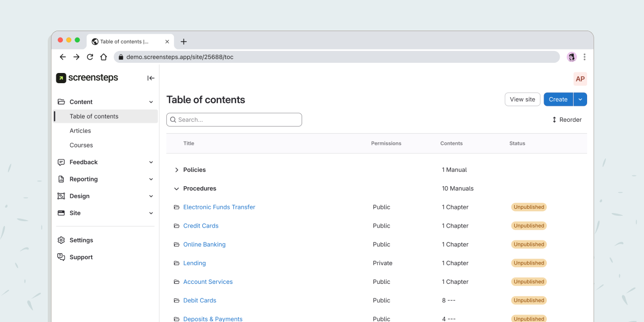The width and height of the screenshot is (644, 322).
Task: Expand the Feedback sidebar menu
Action: click(x=151, y=162)
